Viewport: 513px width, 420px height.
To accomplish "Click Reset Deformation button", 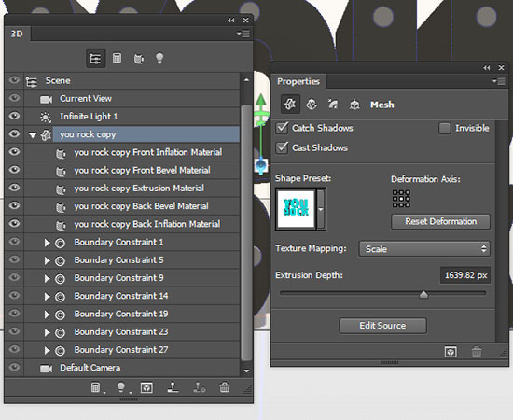I will click(x=440, y=221).
